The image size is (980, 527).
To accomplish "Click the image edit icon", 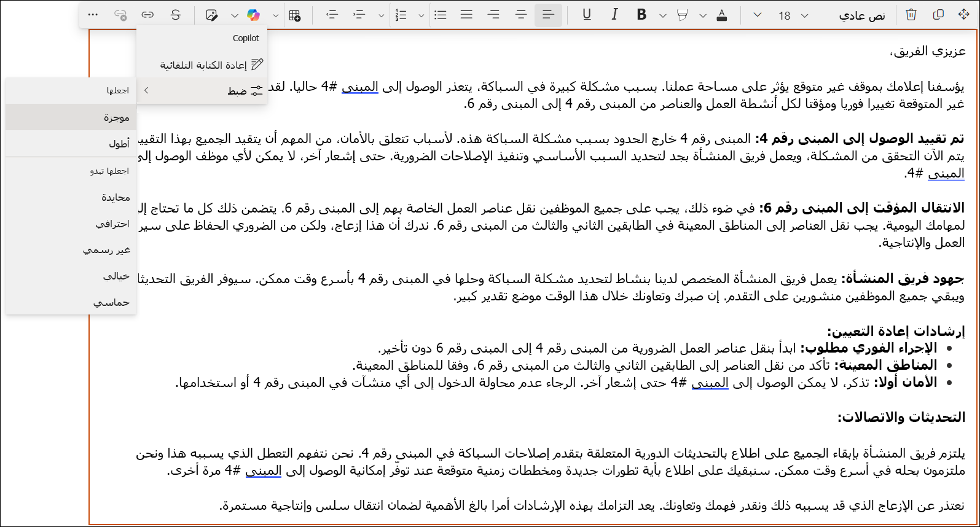I will click(x=211, y=15).
